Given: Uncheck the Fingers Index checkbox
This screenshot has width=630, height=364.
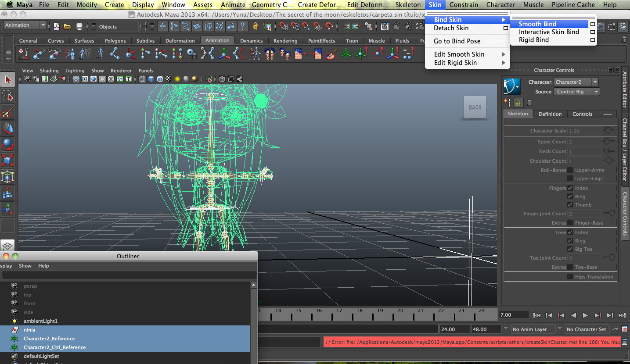Looking at the screenshot, I should pyautogui.click(x=570, y=188).
